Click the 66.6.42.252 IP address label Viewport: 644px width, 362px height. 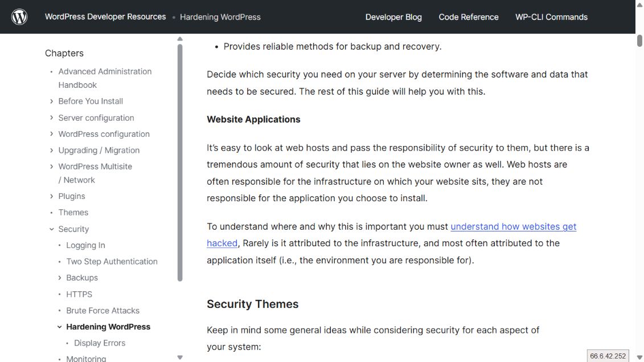608,356
